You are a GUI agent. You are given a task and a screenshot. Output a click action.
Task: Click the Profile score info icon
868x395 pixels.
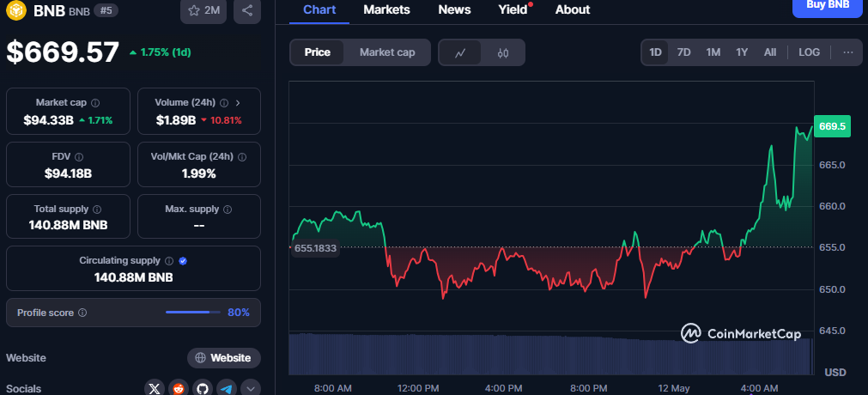click(x=82, y=313)
